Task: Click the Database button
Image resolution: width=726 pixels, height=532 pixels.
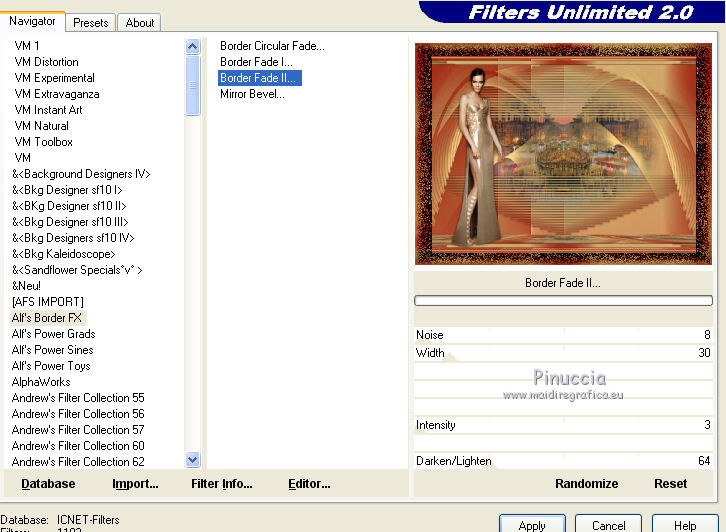Action: 48,484
